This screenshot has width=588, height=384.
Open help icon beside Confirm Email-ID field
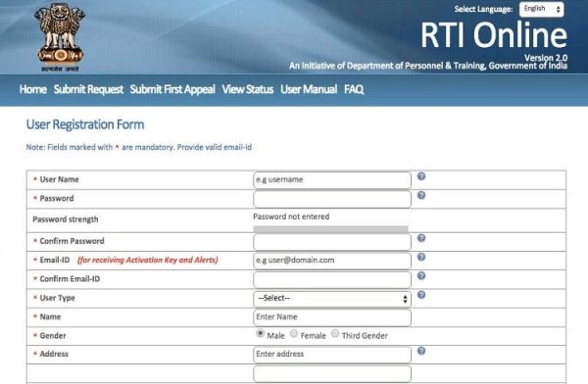pos(421,275)
